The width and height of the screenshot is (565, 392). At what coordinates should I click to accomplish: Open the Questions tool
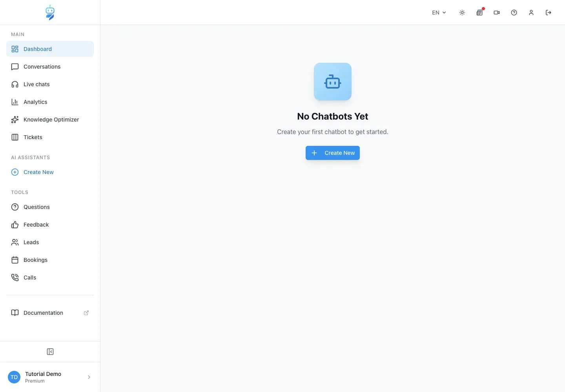[x=50, y=207]
